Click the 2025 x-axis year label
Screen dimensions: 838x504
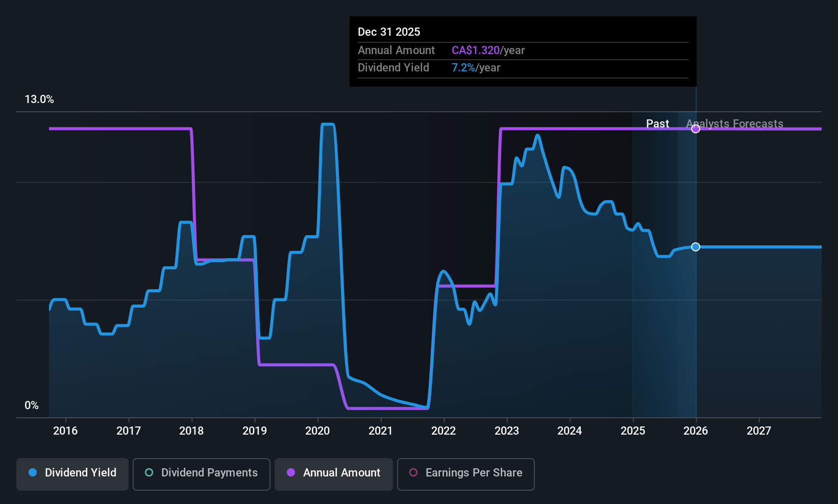[x=633, y=431]
